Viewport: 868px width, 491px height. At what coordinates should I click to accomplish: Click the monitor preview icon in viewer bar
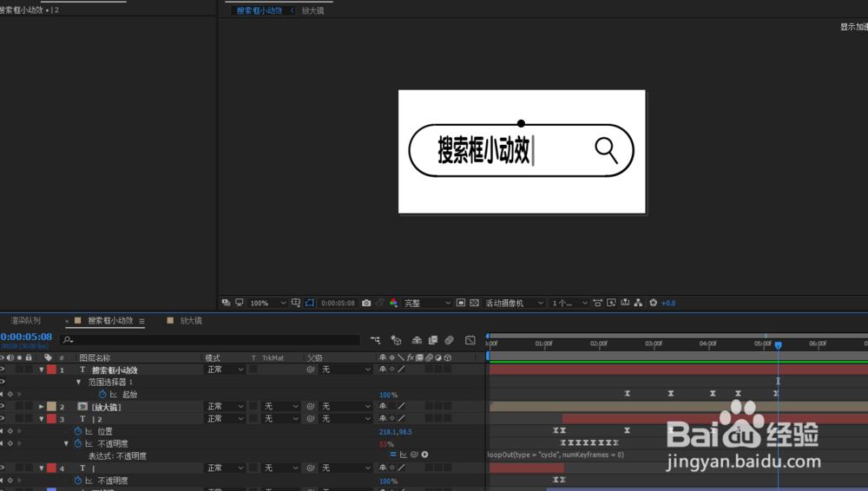coord(240,302)
